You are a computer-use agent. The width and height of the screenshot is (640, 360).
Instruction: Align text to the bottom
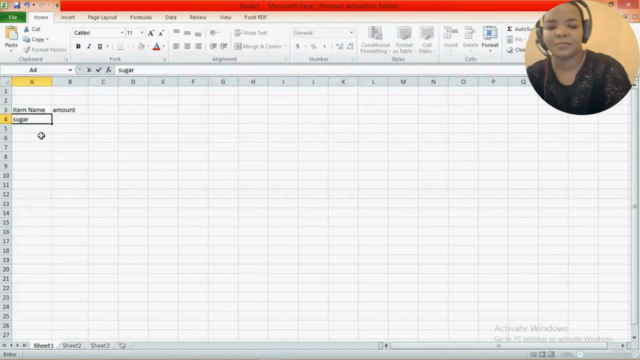[x=198, y=32]
